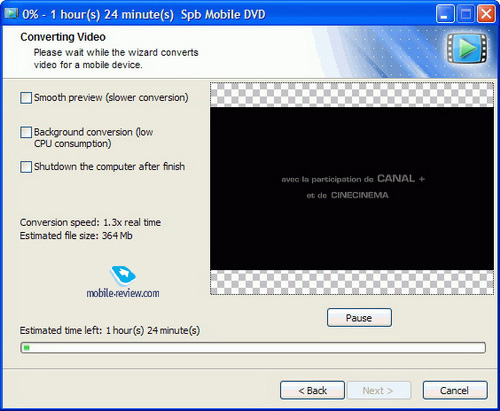Go to previous step with Back
The height and width of the screenshot is (411, 500).
click(x=312, y=390)
